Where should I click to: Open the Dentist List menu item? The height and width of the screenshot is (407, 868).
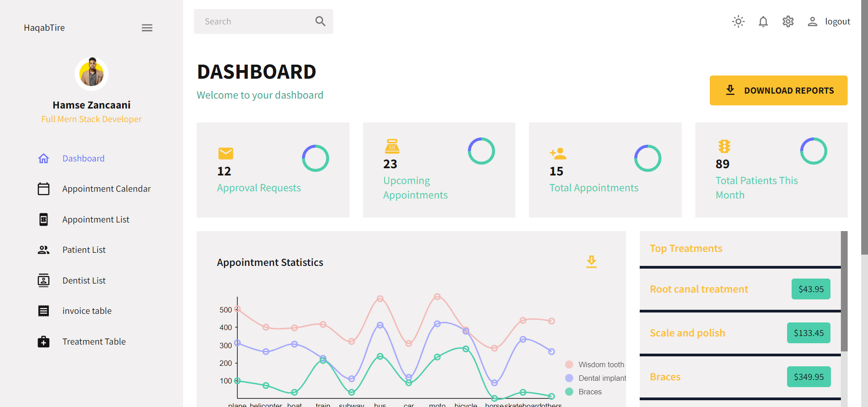click(x=84, y=281)
